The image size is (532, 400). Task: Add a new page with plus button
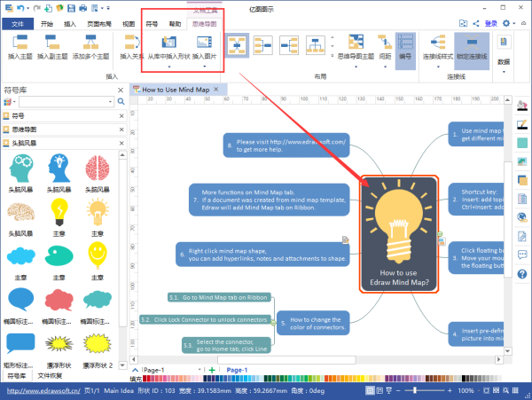211,369
